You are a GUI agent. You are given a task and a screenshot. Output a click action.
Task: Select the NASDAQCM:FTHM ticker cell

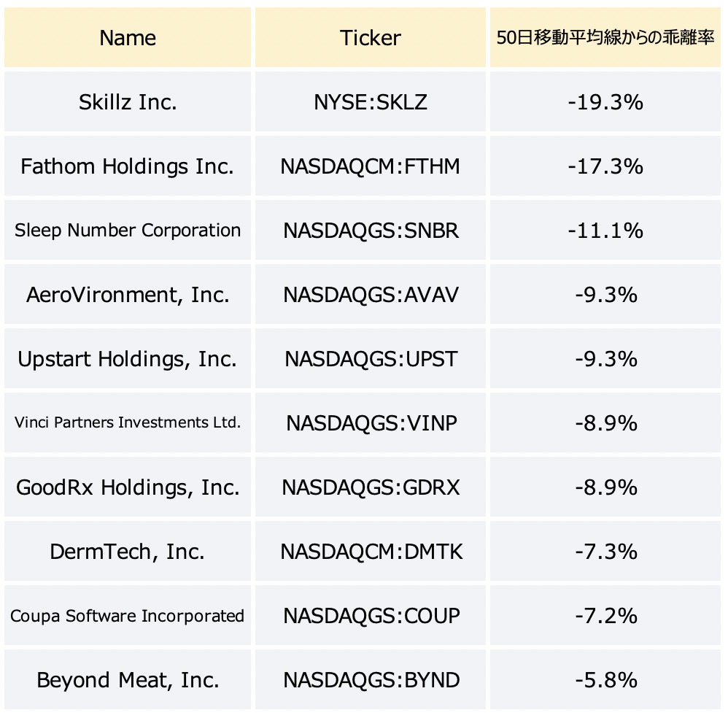(x=371, y=166)
